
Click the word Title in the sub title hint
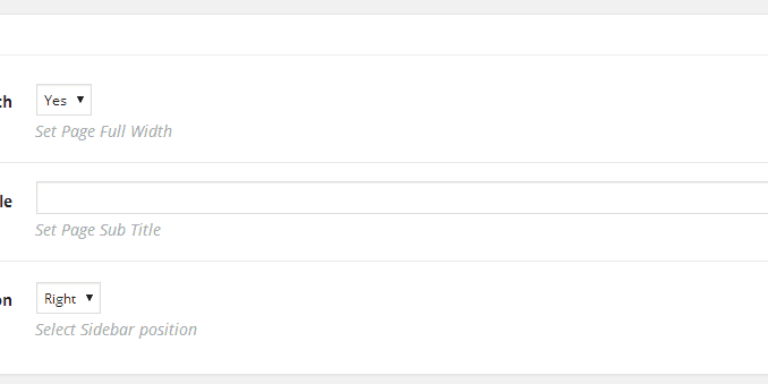click(145, 230)
